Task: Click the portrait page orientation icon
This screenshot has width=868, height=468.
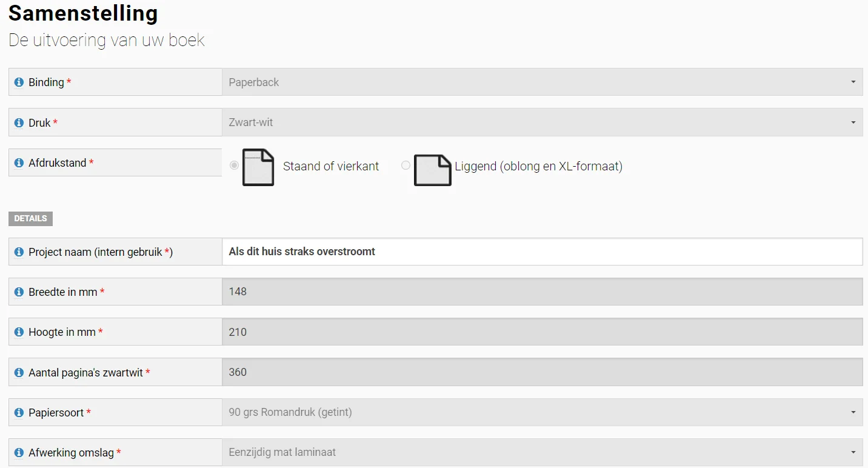Action: click(x=258, y=167)
